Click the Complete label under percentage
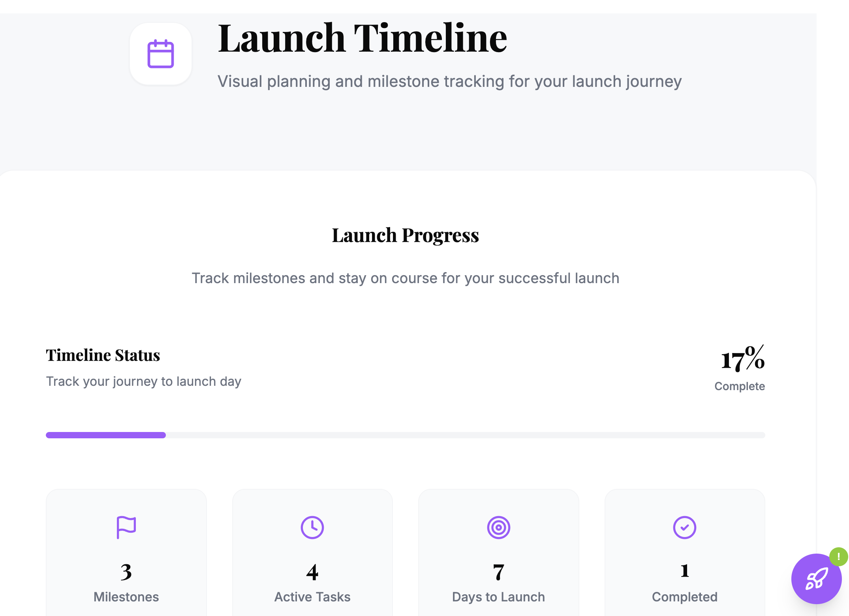Screen dimensions: 849x616 739,386
